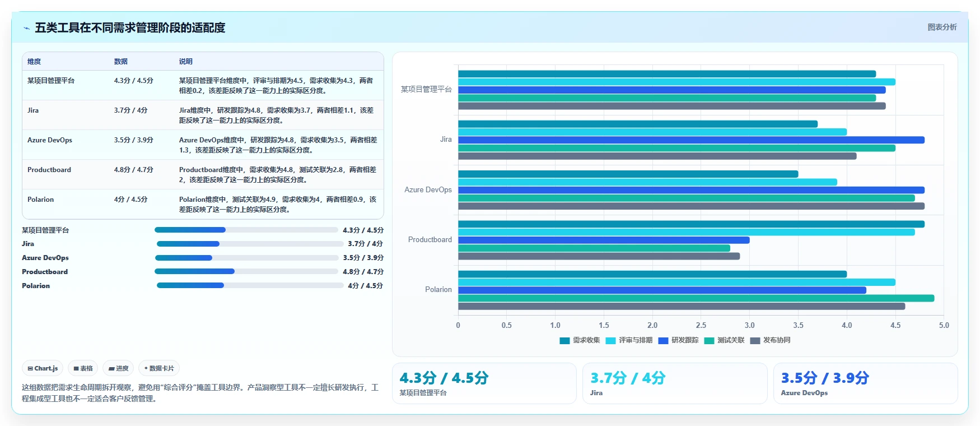Click the 进度 chip
Screen dimensions: 980x426
pos(118,368)
